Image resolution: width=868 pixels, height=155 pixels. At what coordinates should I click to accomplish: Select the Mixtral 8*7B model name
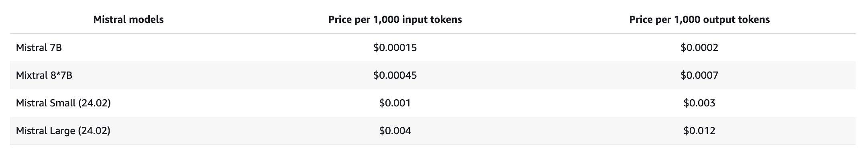44,75
